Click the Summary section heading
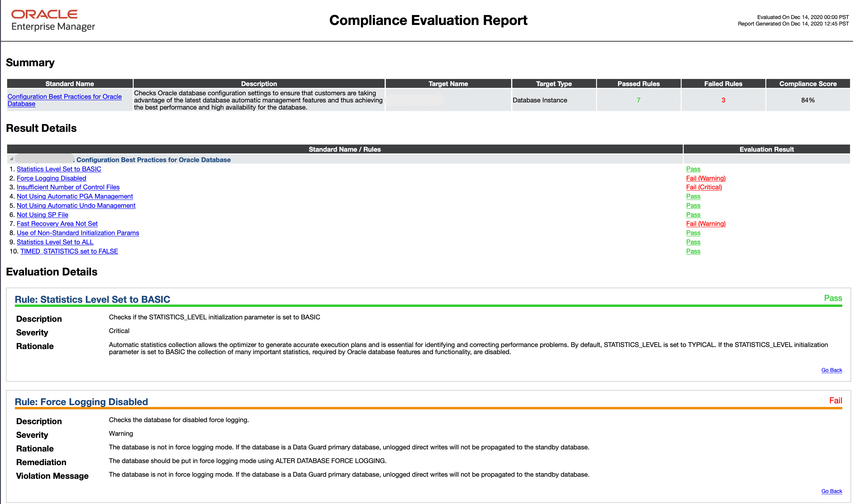The width and height of the screenshot is (853, 504). [30, 63]
